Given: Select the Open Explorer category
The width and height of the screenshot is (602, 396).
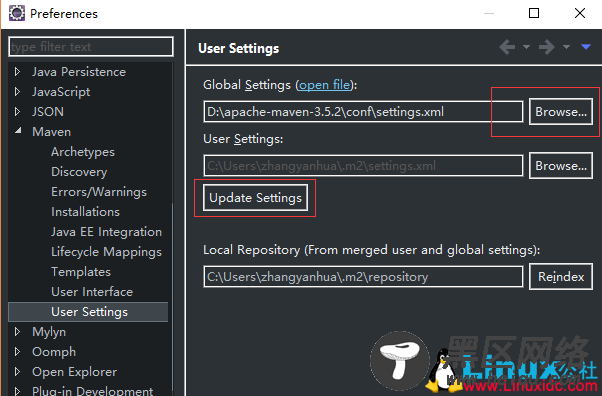Looking at the screenshot, I should tap(74, 372).
